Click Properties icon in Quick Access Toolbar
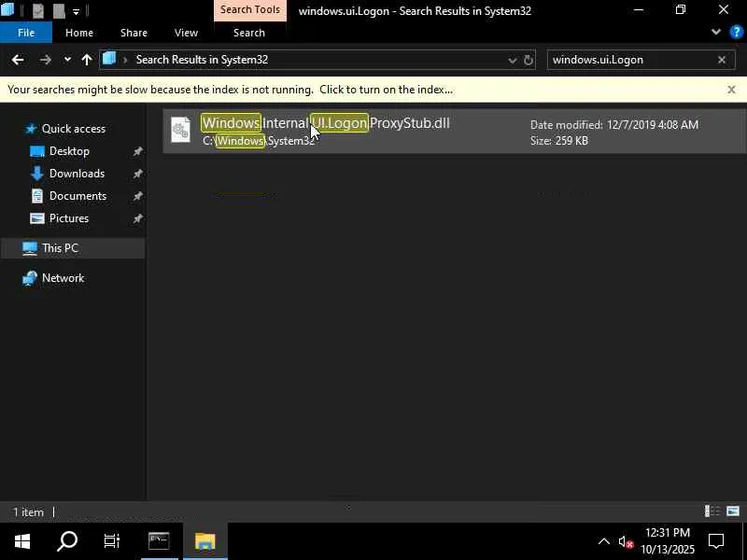 pos(38,10)
